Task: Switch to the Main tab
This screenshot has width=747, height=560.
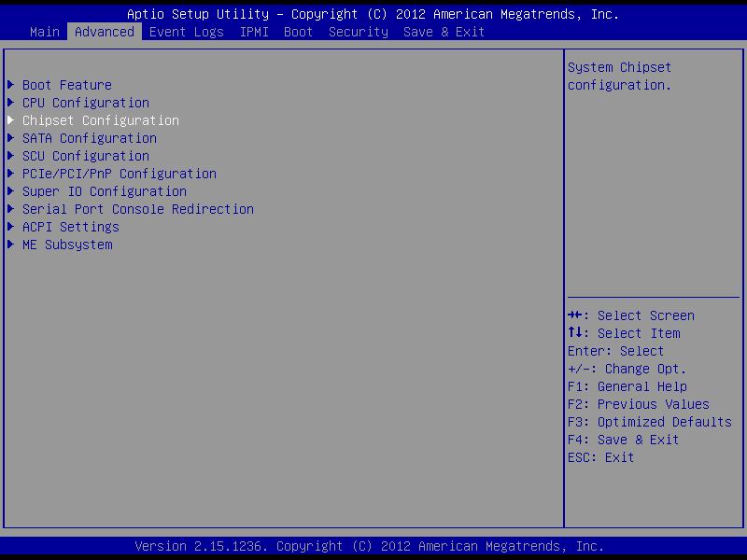Action: pos(44,32)
